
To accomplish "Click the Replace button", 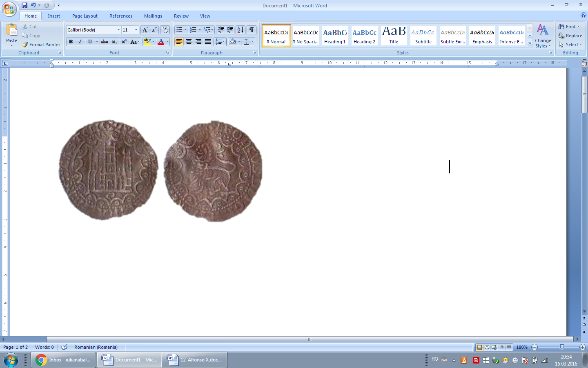I will [x=570, y=36].
